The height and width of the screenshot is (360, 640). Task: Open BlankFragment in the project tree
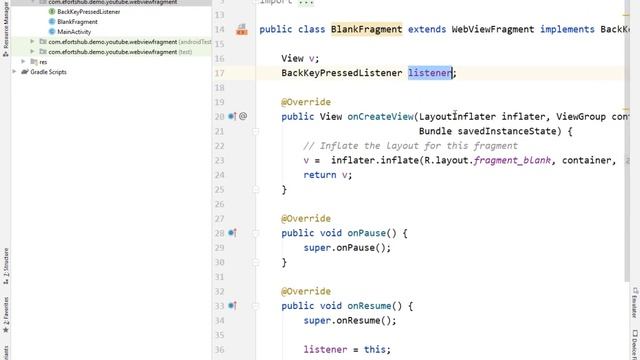point(77,22)
